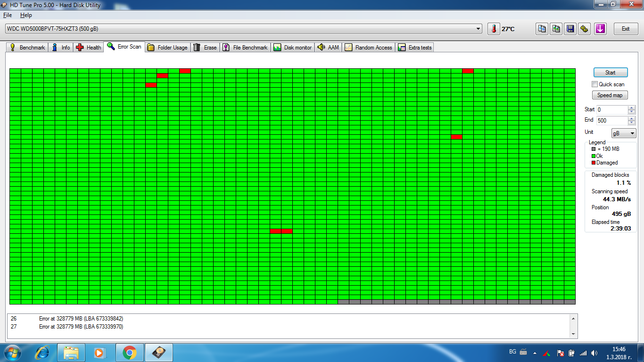This screenshot has height=362, width=644.
Task: Open options with the gears icon
Action: click(x=584, y=29)
